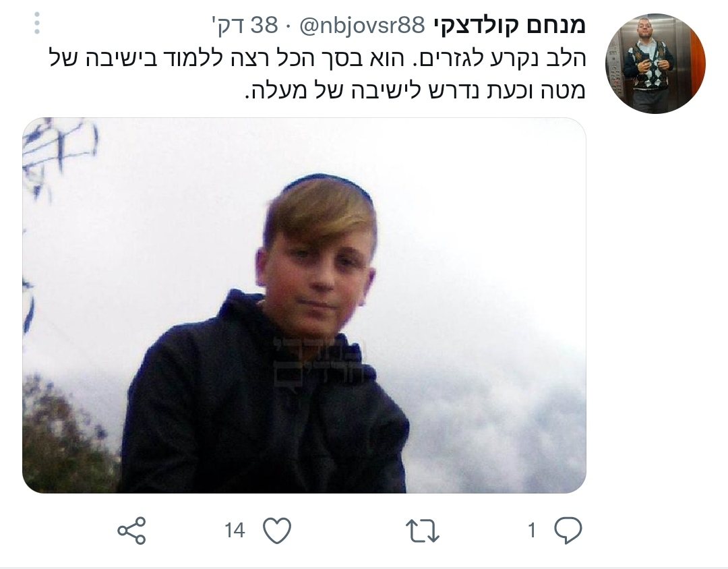The width and height of the screenshot is (728, 569).
Task: Open the attached photo of the boy
Action: pyautogui.click(x=304, y=305)
